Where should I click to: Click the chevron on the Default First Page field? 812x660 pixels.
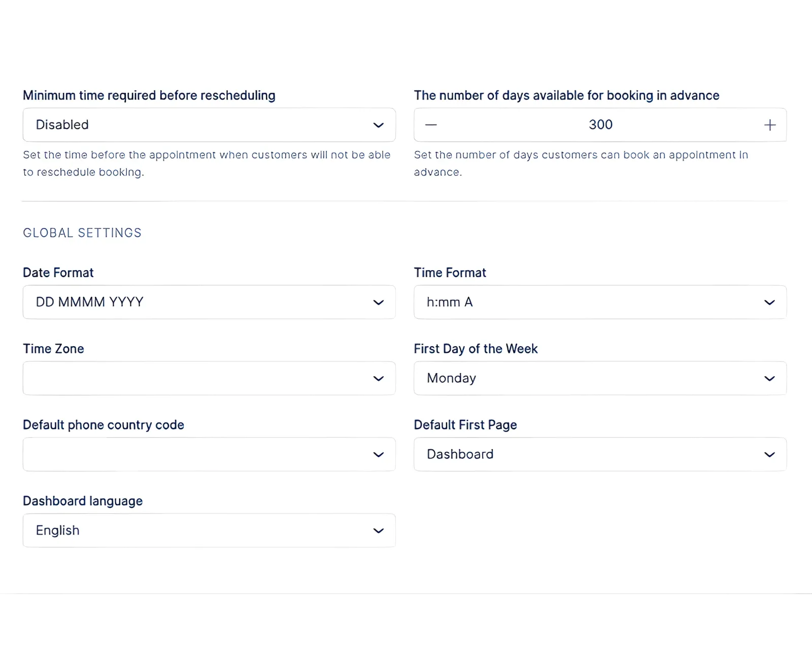click(769, 454)
